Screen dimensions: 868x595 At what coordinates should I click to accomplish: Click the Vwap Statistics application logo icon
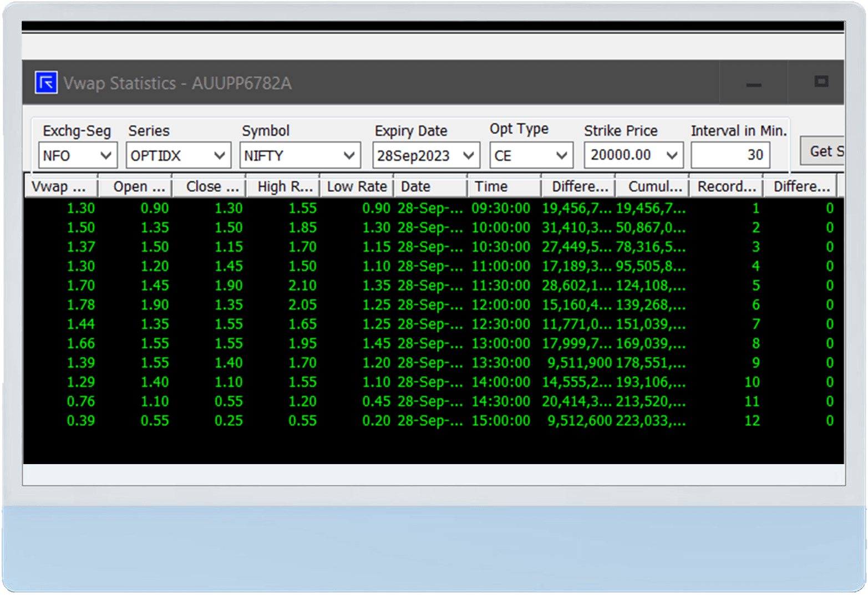click(47, 82)
